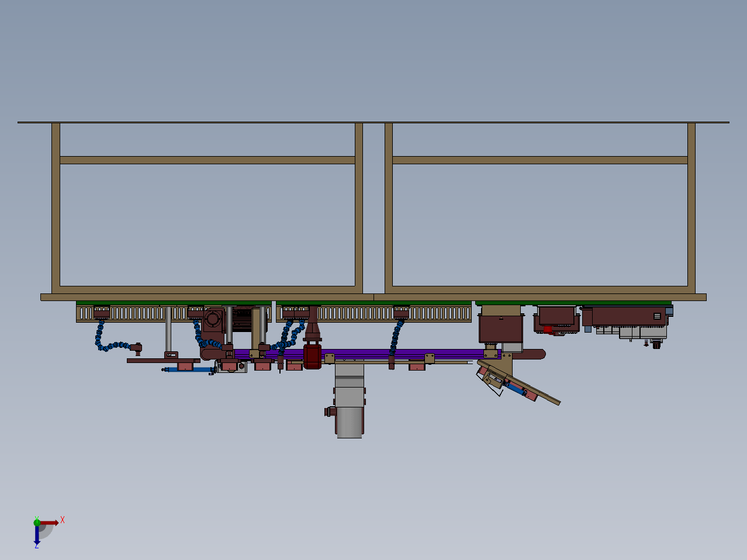
Task: Select the gray cylindrical motor below the conveyor
Action: 350,421
